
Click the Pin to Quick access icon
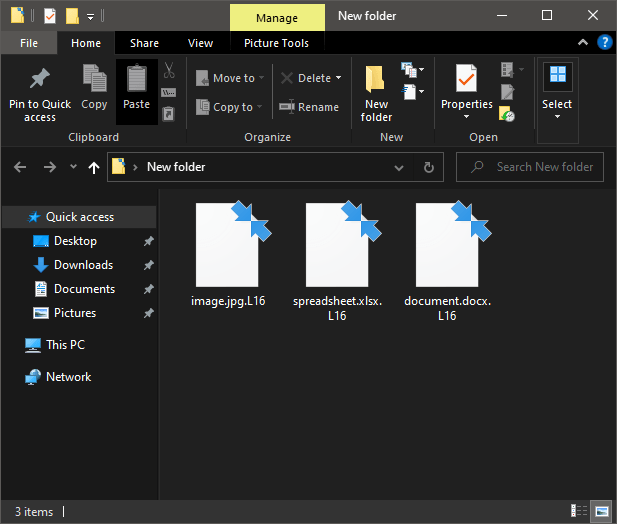point(40,79)
